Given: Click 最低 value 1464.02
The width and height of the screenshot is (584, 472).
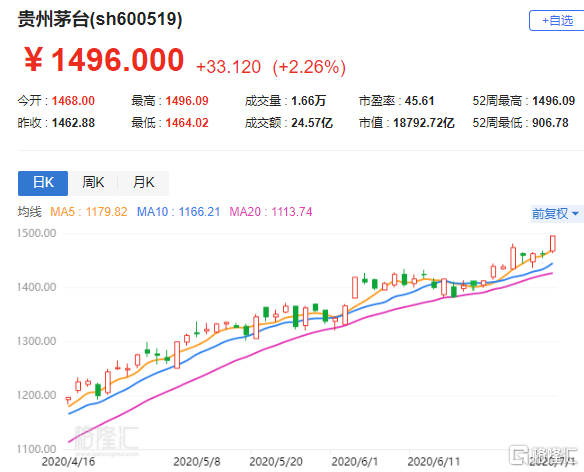Looking at the screenshot, I should point(187,123).
